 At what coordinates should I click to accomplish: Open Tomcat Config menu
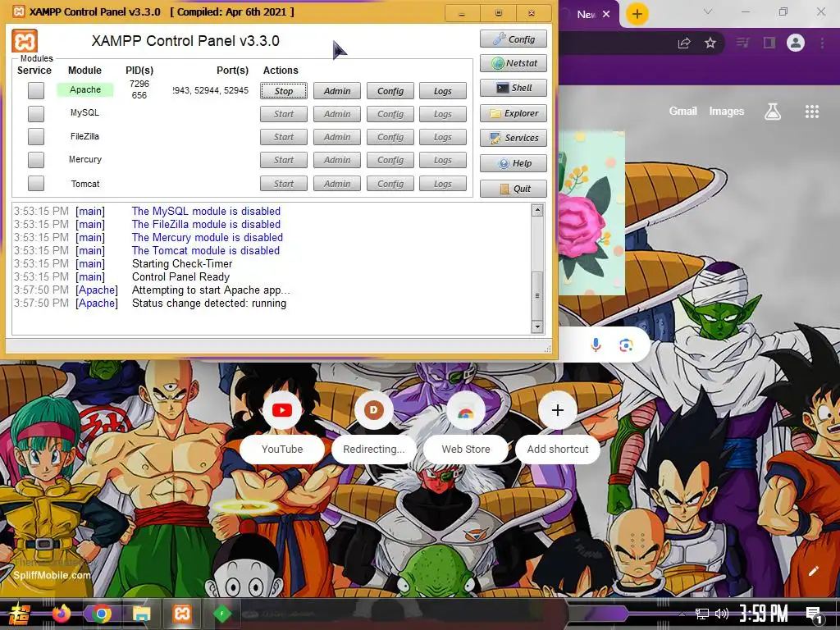click(x=390, y=184)
